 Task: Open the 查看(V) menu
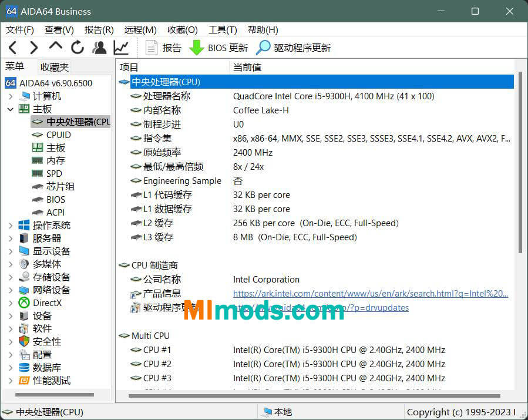pyautogui.click(x=59, y=30)
